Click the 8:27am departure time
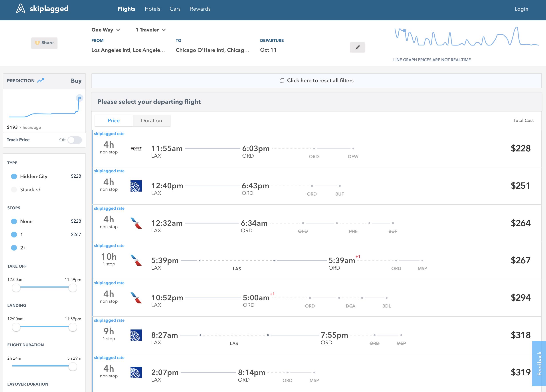546x392 pixels. click(164, 335)
